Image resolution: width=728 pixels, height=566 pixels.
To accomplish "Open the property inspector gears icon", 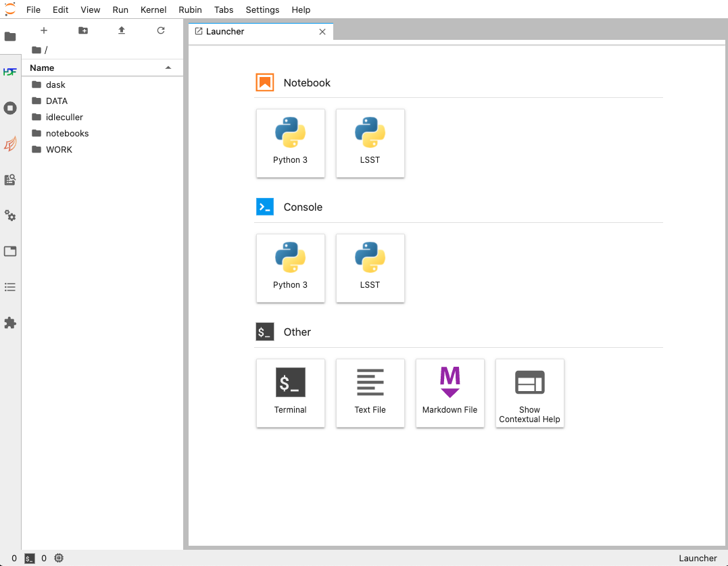I will 10,215.
